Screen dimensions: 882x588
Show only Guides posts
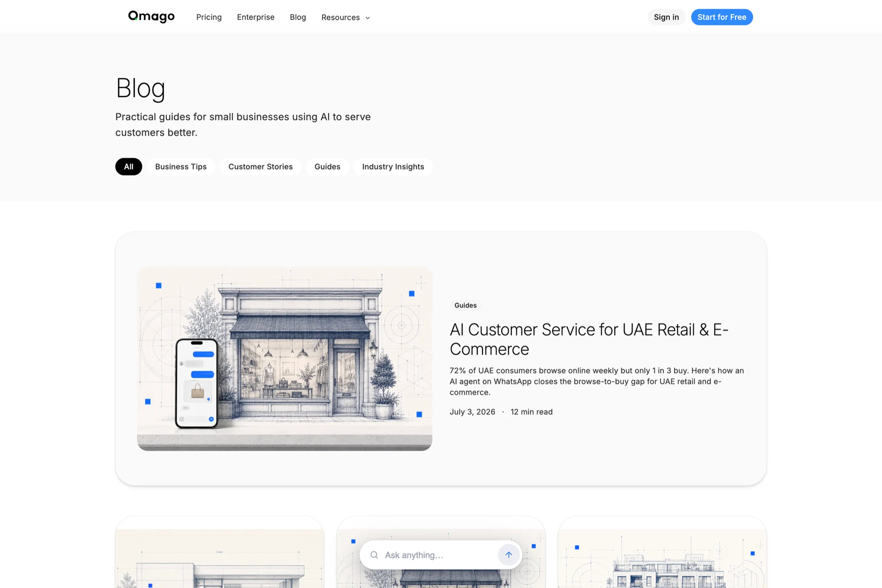tap(328, 167)
